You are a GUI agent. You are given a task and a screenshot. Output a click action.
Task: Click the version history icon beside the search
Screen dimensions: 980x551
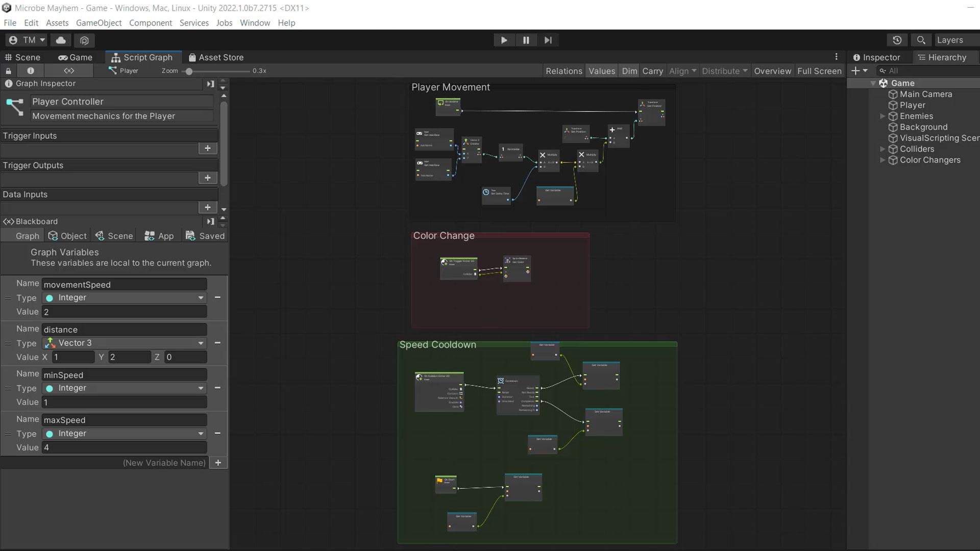coord(897,40)
